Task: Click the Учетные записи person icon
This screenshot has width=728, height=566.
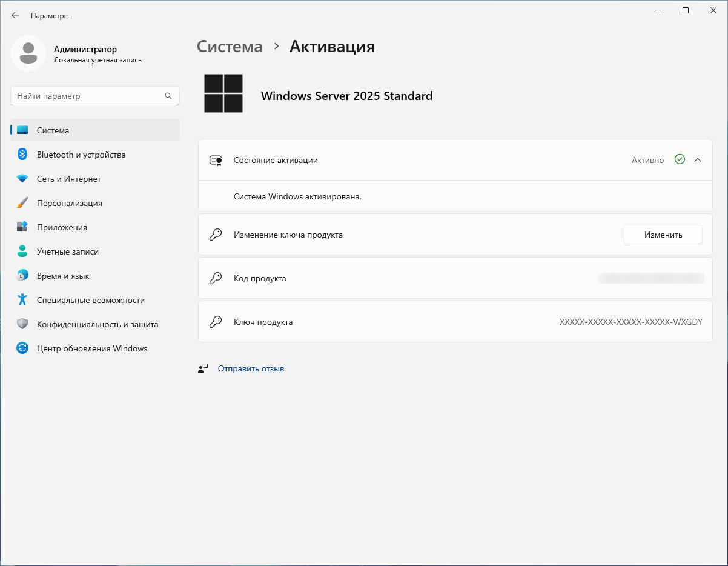Action: click(x=22, y=251)
